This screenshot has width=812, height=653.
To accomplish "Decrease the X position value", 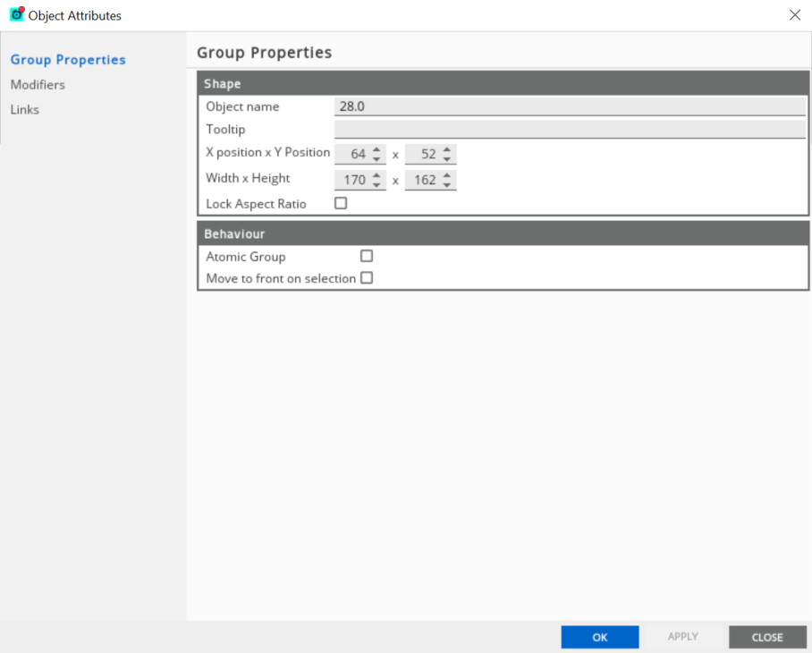I will click(376, 159).
